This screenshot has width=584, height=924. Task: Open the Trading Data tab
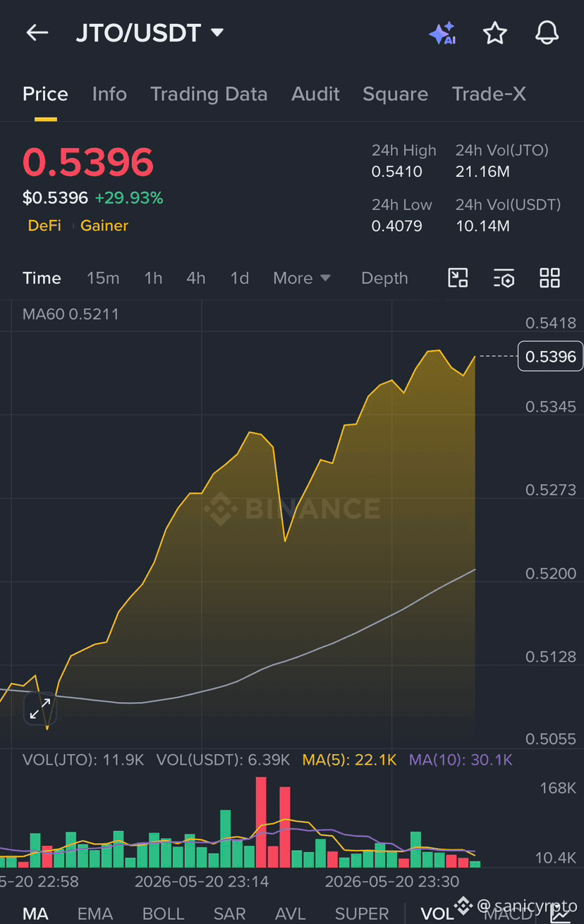point(209,94)
